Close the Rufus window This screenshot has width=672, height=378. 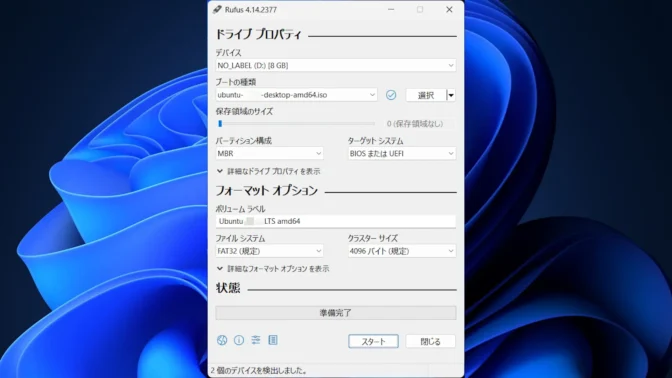point(449,9)
